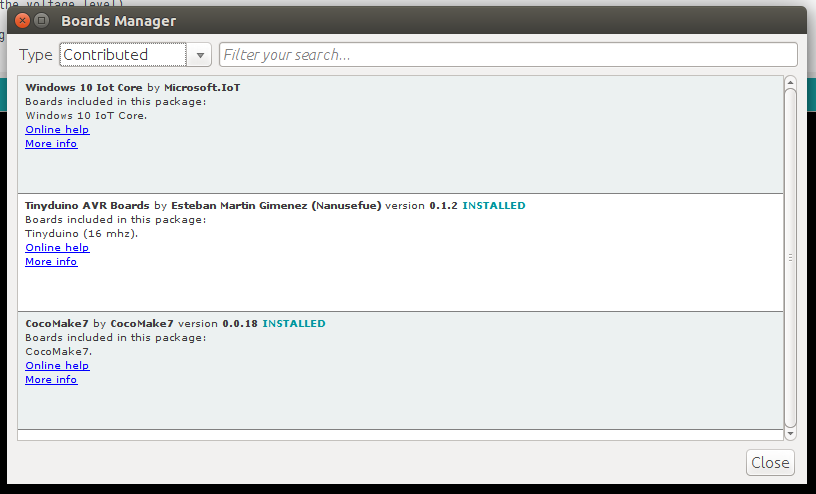Image resolution: width=816 pixels, height=494 pixels.
Task: Open More info for Tinyduino AVR Boards
Action: point(51,262)
